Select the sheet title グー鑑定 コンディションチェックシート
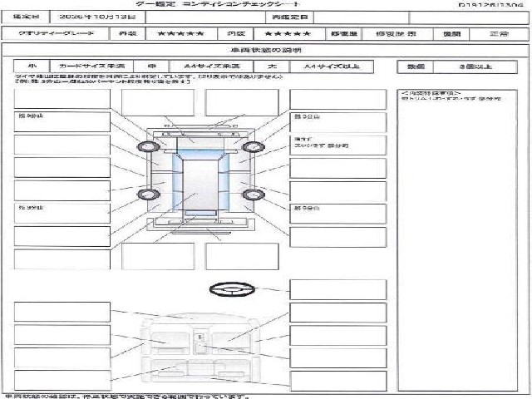Screen dimensions: 532x399 (x=218, y=4)
